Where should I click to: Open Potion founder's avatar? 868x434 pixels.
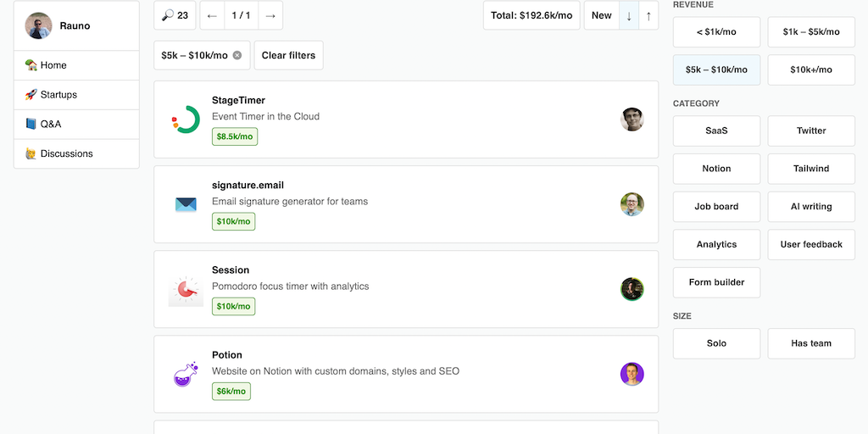632,374
